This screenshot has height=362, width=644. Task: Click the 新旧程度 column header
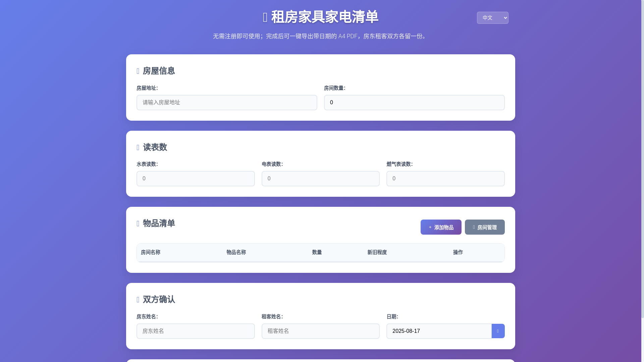[x=377, y=252]
